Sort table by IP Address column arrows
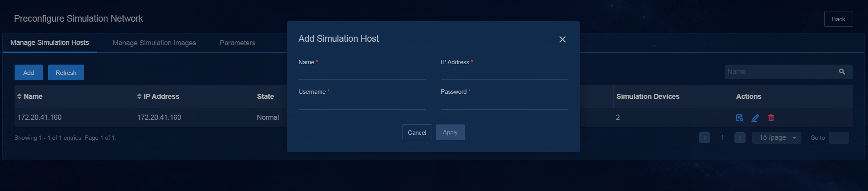This screenshot has width=868, height=191. pyautogui.click(x=139, y=96)
